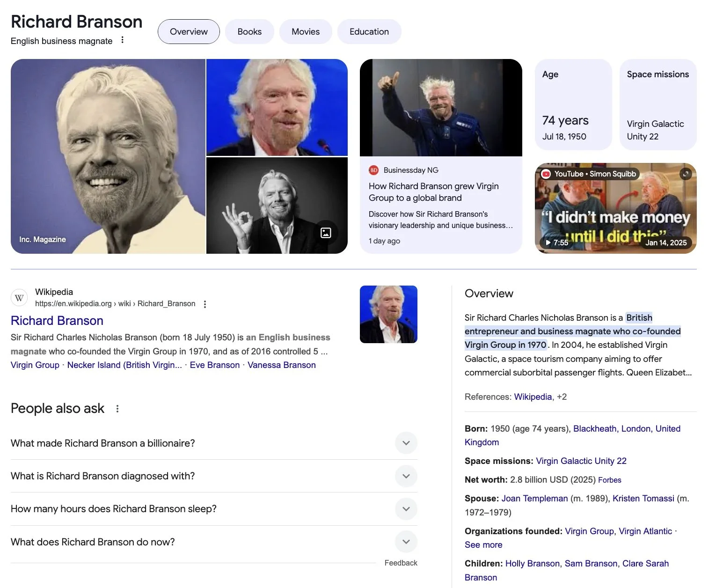Click the Wikipedia W favicon
Image resolution: width=716 pixels, height=588 pixels.
point(20,298)
